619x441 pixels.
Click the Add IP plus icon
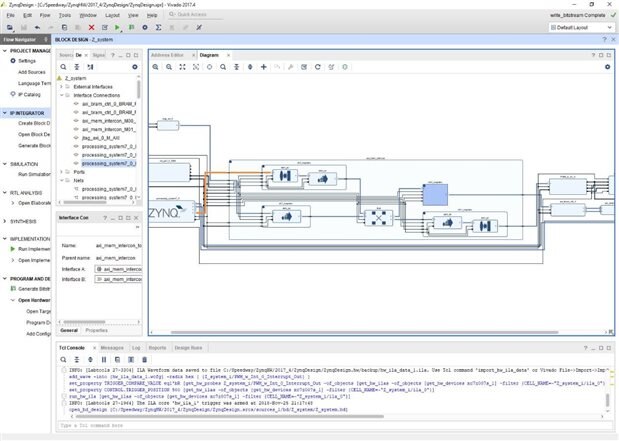[263, 67]
